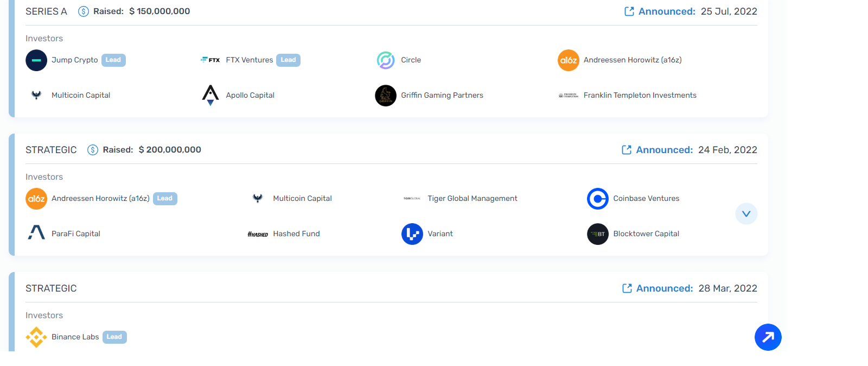Open the Binance Labs investor page
This screenshot has height=366, width=868.
point(75,337)
